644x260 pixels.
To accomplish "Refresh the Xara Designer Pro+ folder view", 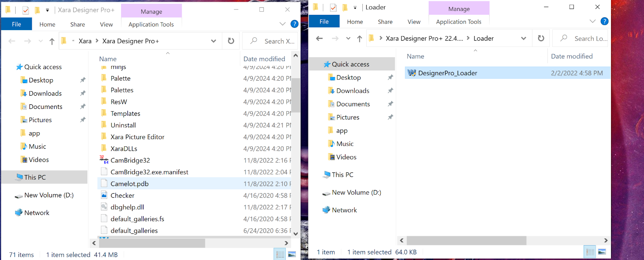I will [231, 41].
